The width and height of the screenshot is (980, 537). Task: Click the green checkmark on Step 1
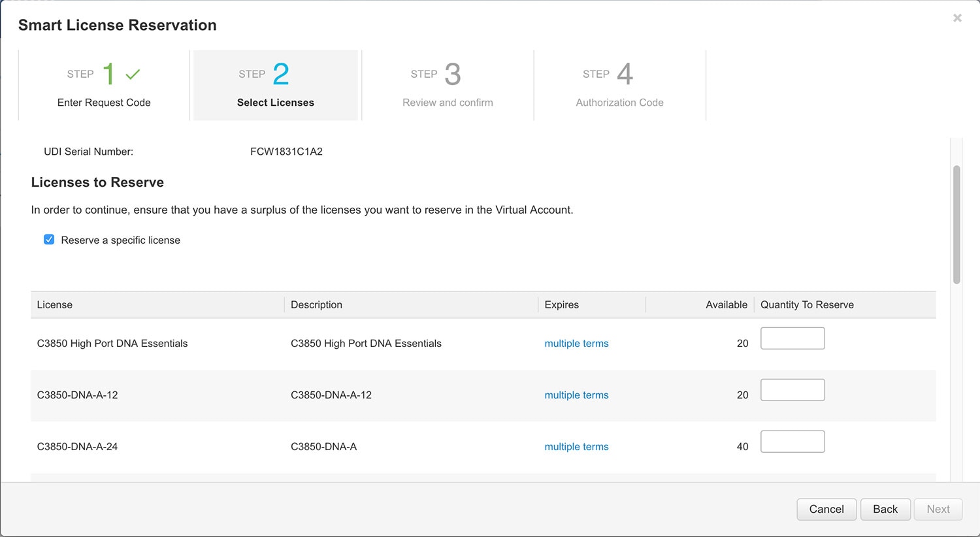[133, 74]
